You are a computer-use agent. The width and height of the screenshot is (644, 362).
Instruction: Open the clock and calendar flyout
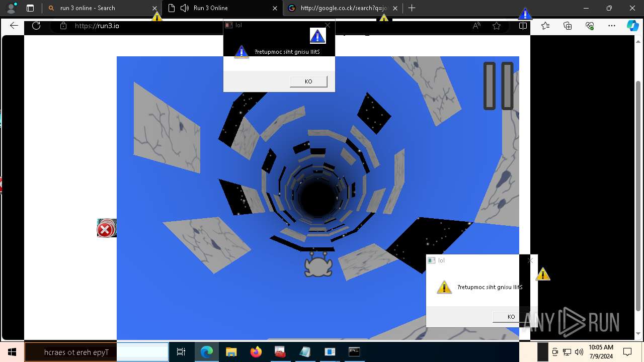[x=601, y=352]
